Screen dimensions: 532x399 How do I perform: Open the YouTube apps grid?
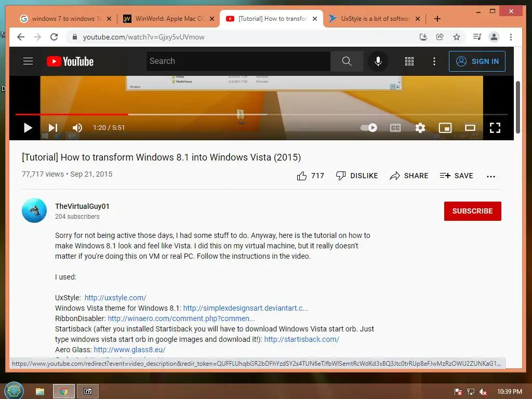(409, 61)
